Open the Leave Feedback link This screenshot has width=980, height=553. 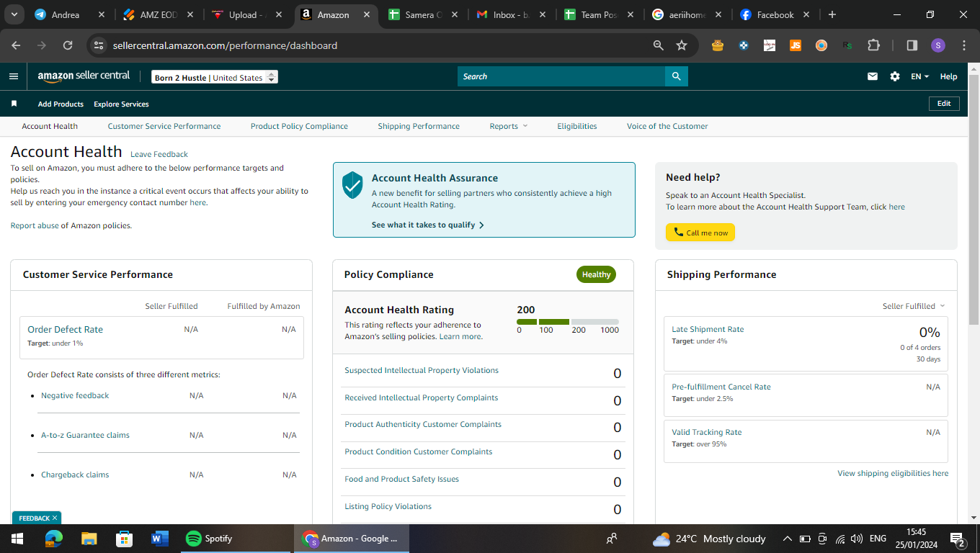pyautogui.click(x=159, y=154)
